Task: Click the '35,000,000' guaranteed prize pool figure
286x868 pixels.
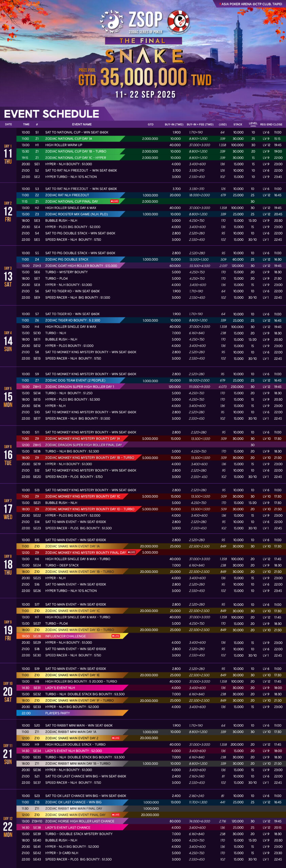Action: (x=144, y=77)
